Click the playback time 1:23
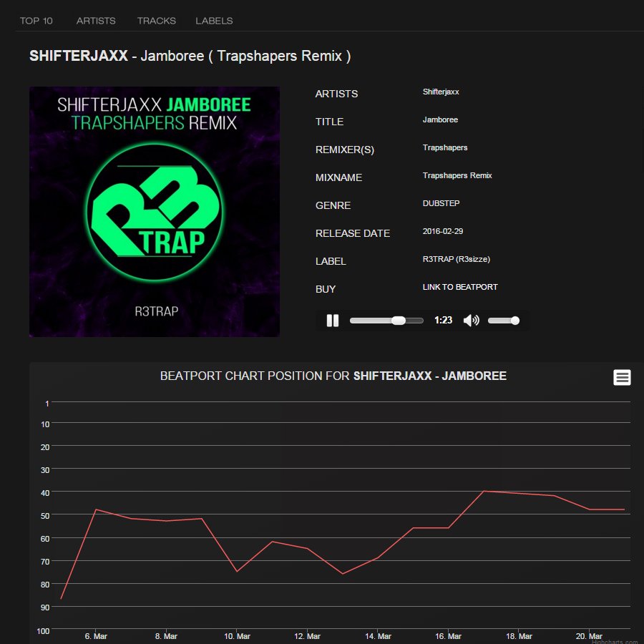The image size is (644, 644). pos(443,321)
